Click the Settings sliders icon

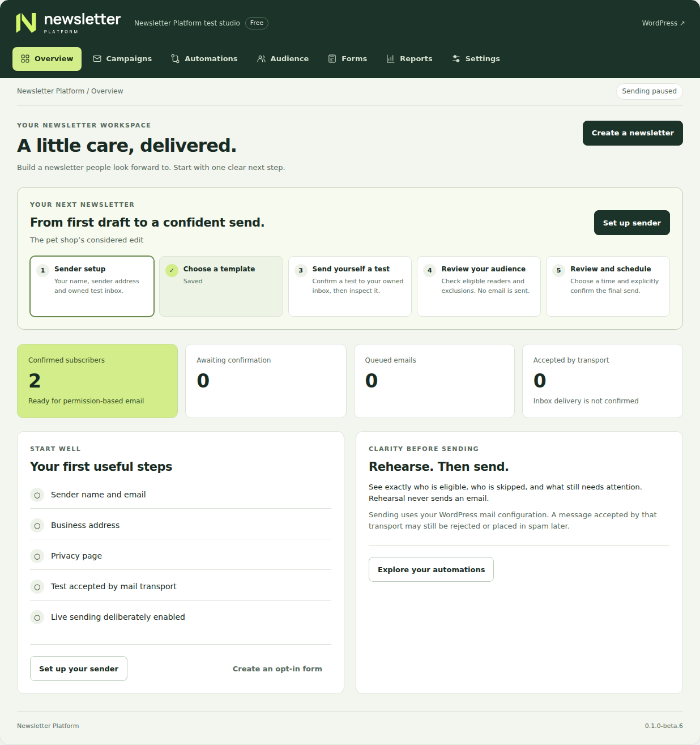coord(456,59)
